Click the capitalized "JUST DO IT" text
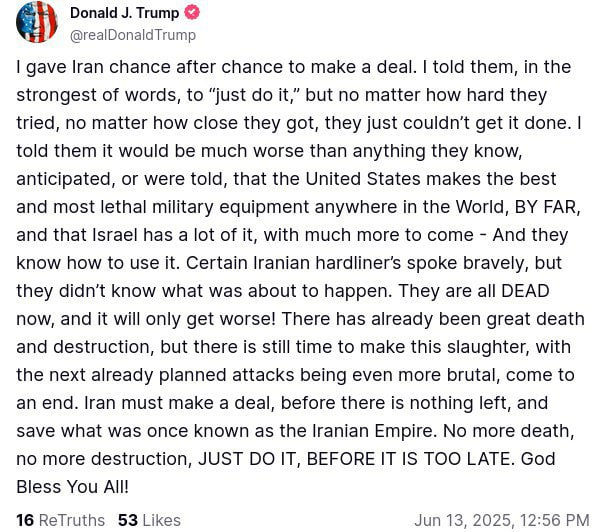 (247, 459)
